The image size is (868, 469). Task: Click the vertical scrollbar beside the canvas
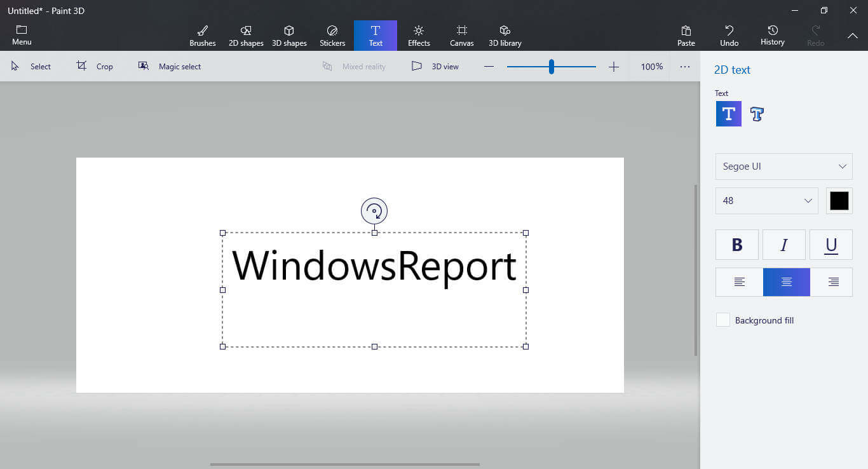point(696,270)
